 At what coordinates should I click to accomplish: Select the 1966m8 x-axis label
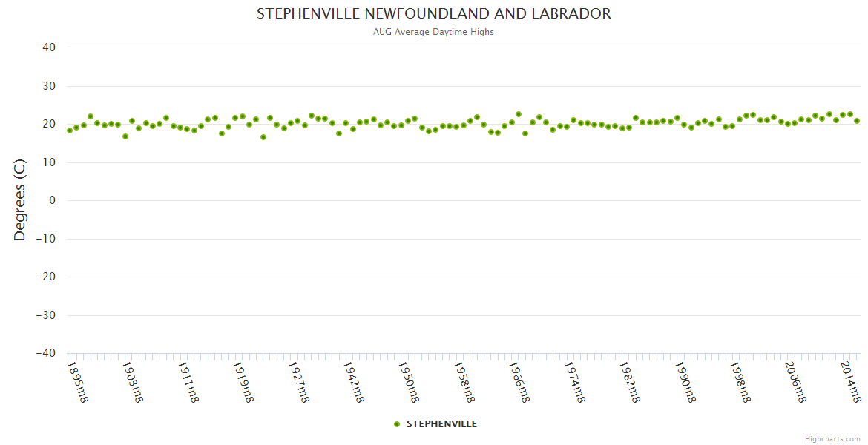[519, 382]
